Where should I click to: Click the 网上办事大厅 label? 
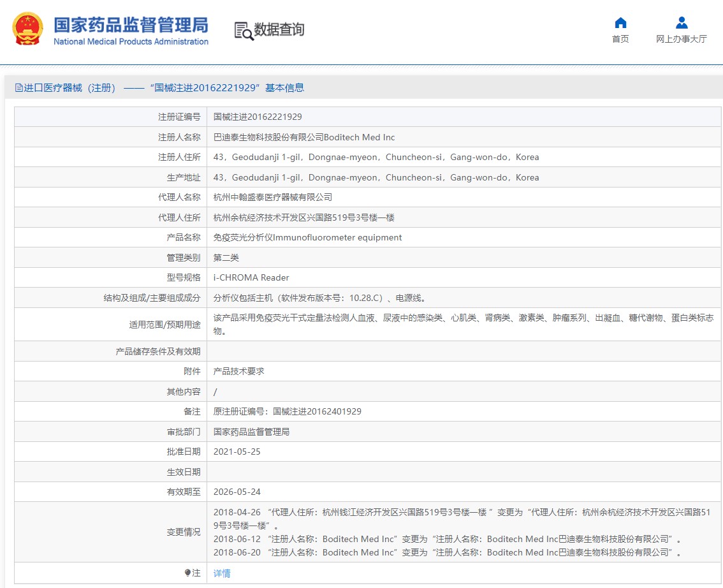pos(682,39)
